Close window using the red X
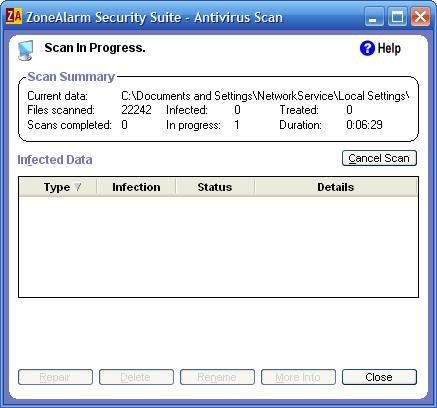The image size is (437, 408). click(x=420, y=17)
